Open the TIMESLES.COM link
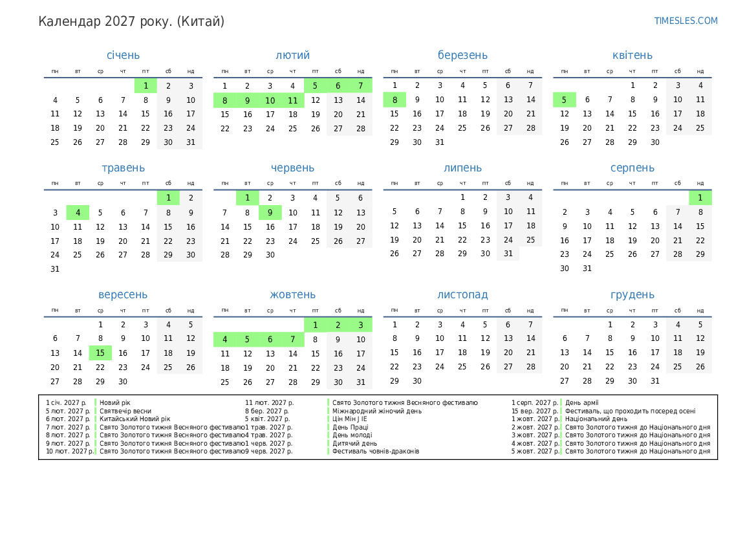The height and width of the screenshot is (535, 756). tap(686, 21)
